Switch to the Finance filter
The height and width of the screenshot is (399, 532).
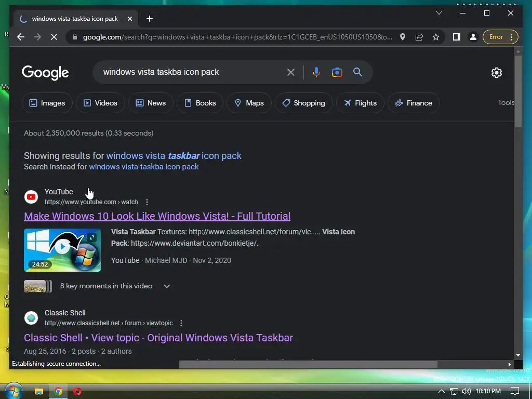pos(414,103)
